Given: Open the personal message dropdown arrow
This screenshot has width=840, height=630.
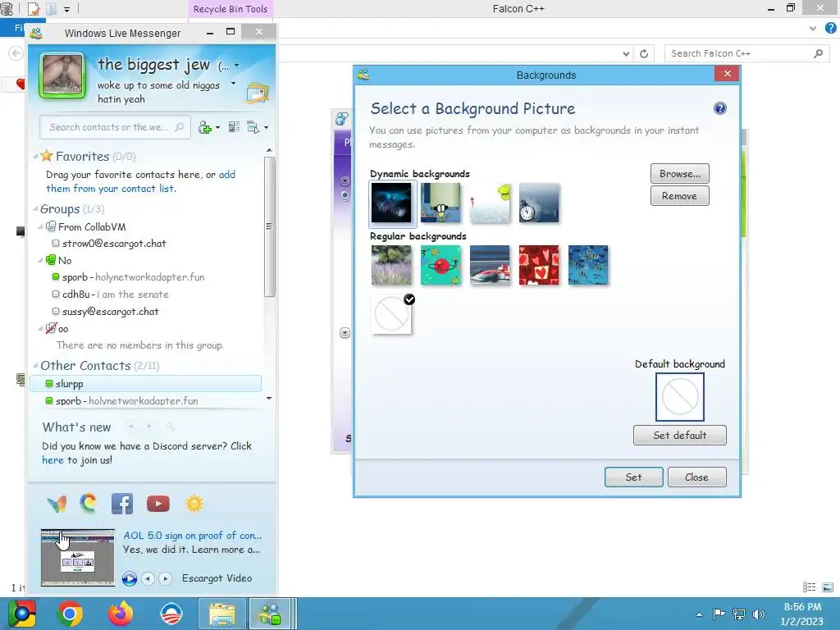Looking at the screenshot, I should (233, 84).
